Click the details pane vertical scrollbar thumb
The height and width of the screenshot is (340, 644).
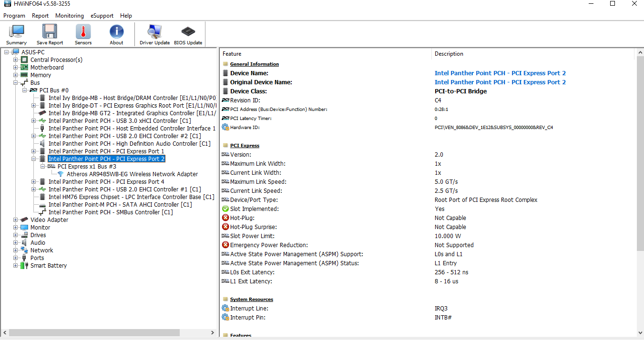pos(640,154)
